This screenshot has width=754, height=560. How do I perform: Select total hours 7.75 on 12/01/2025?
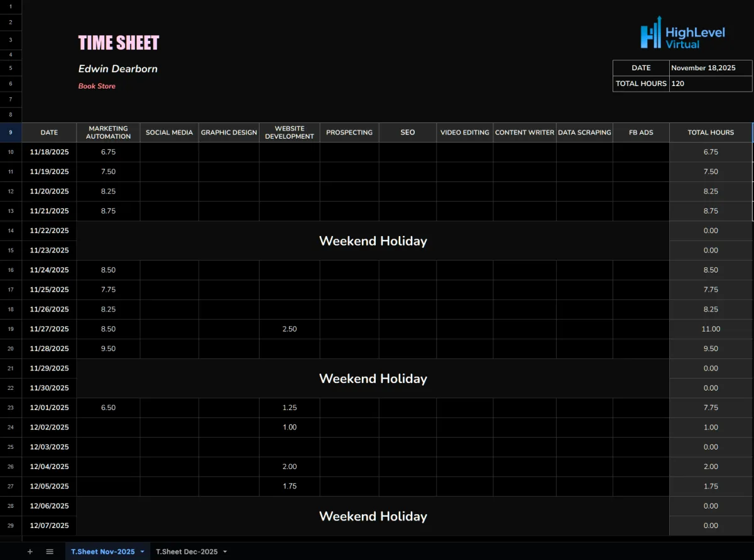(711, 407)
